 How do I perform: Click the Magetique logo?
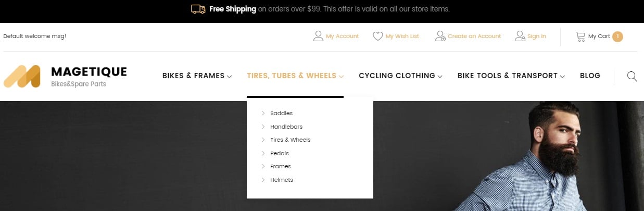(x=65, y=77)
